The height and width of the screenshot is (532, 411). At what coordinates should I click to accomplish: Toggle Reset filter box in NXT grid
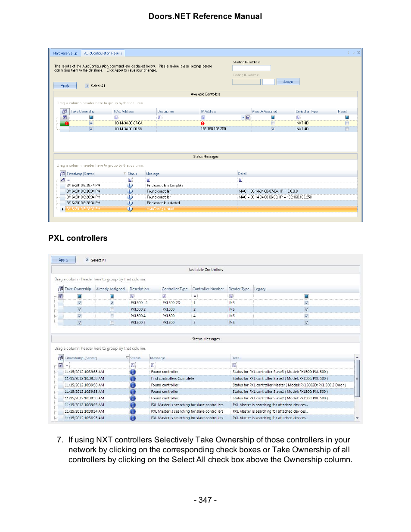(347, 117)
